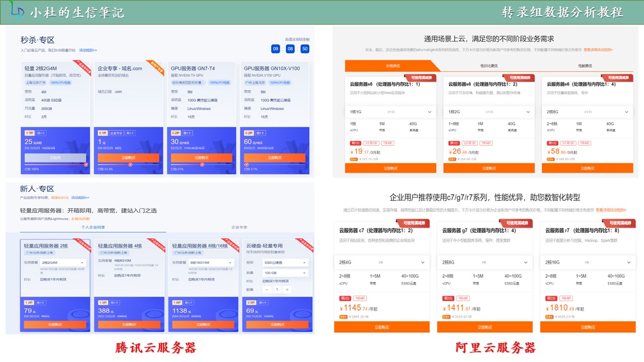The width and height of the screenshot is (644, 362).
Task: Select the 价格更优 tab
Action: tap(392, 66)
